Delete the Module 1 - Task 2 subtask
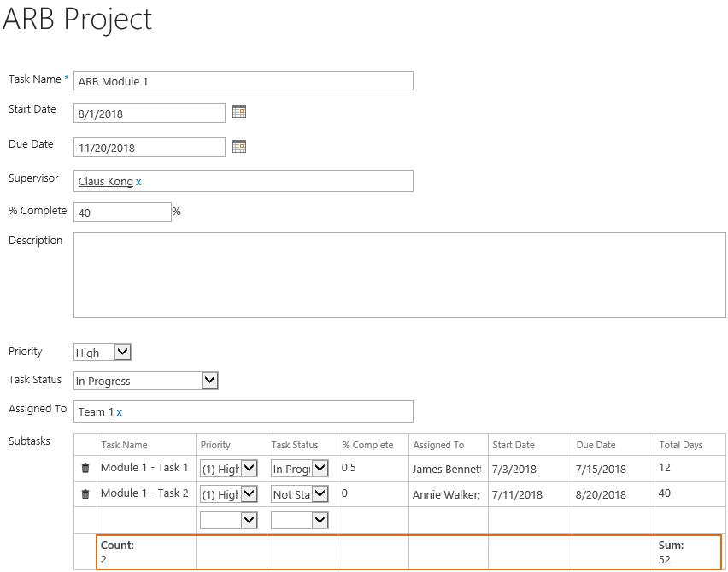Screen dimensions: 728x572 click(x=85, y=494)
